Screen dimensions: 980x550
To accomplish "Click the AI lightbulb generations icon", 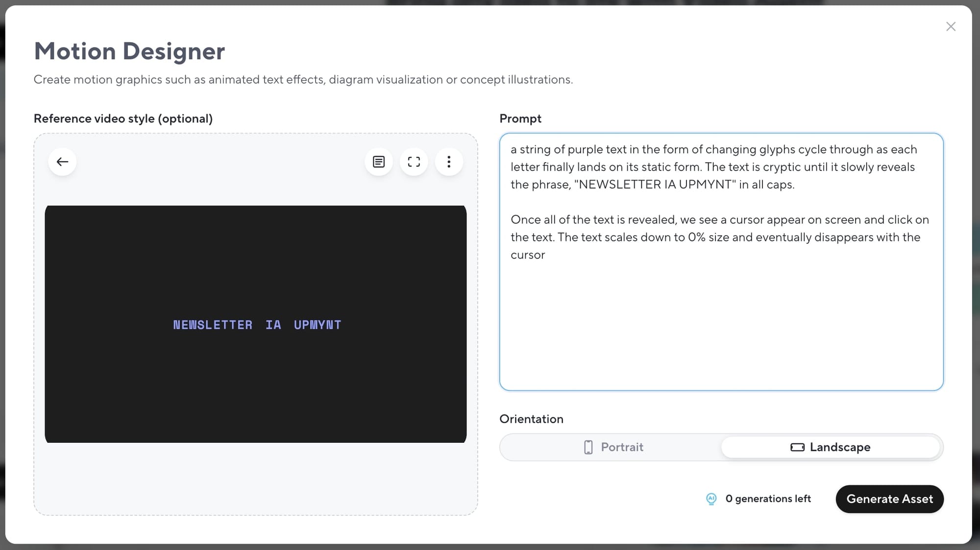I will pyautogui.click(x=711, y=499).
